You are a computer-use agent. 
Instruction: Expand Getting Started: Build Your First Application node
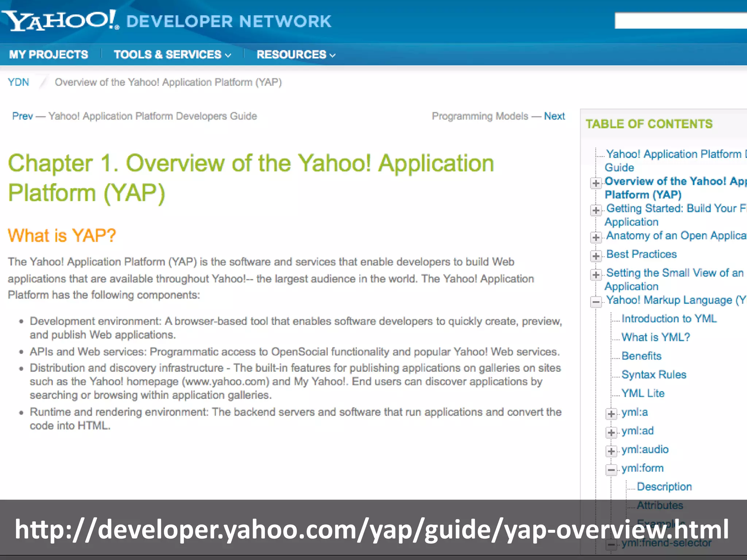(x=596, y=210)
